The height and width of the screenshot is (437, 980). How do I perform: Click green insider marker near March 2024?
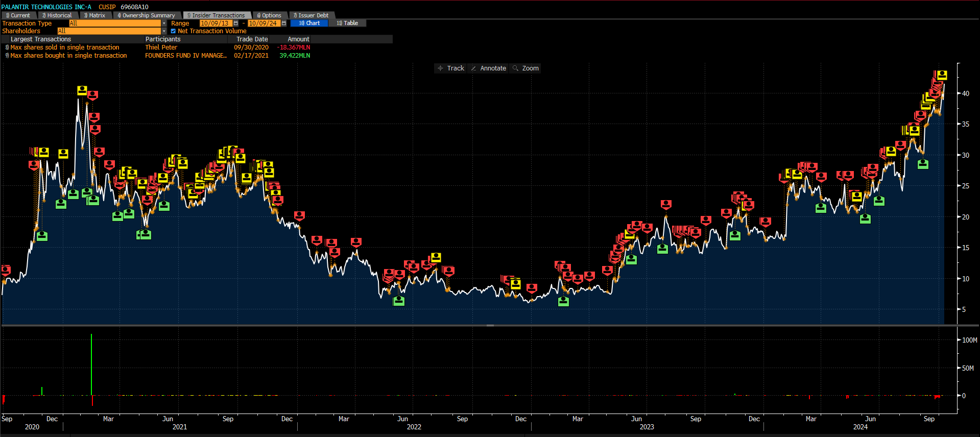click(x=821, y=207)
